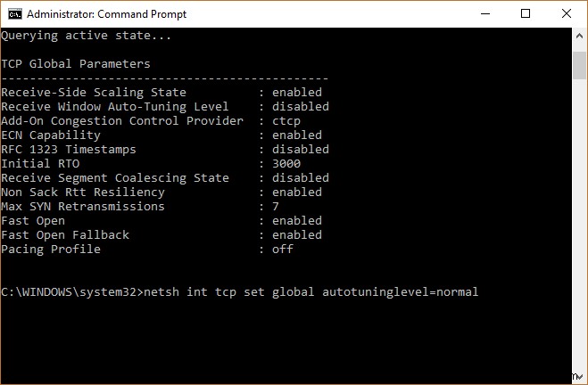Click the 'ctcp' congestion provider value
The image size is (588, 385).
pos(286,121)
